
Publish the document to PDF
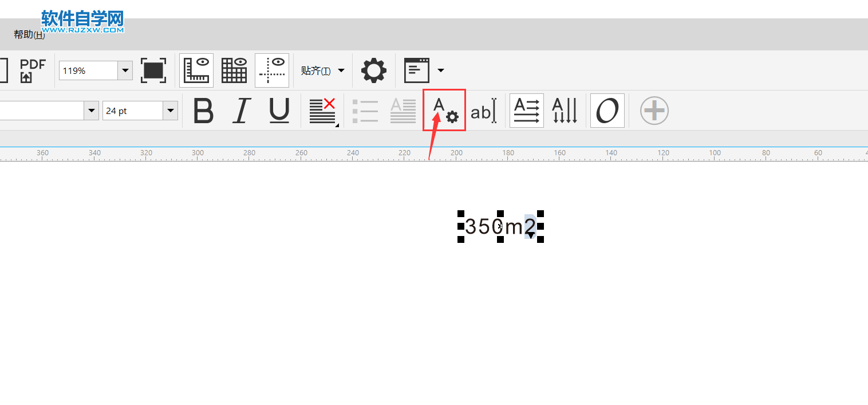pyautogui.click(x=31, y=70)
